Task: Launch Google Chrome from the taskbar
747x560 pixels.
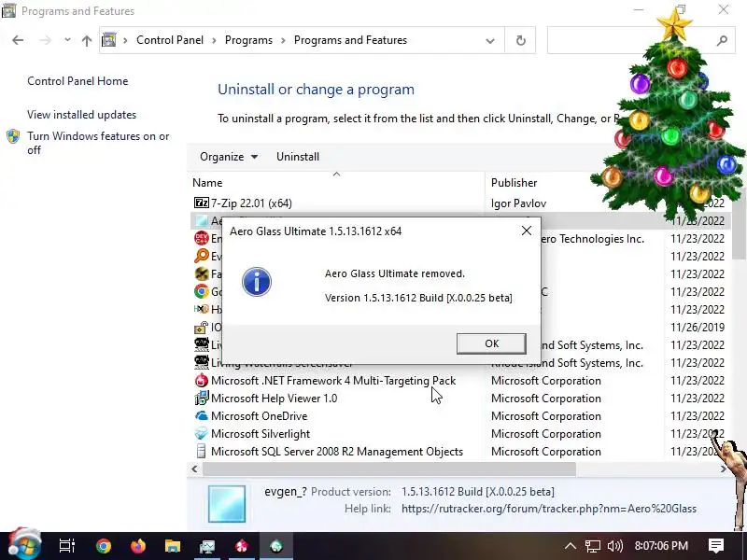Action: coord(103,546)
